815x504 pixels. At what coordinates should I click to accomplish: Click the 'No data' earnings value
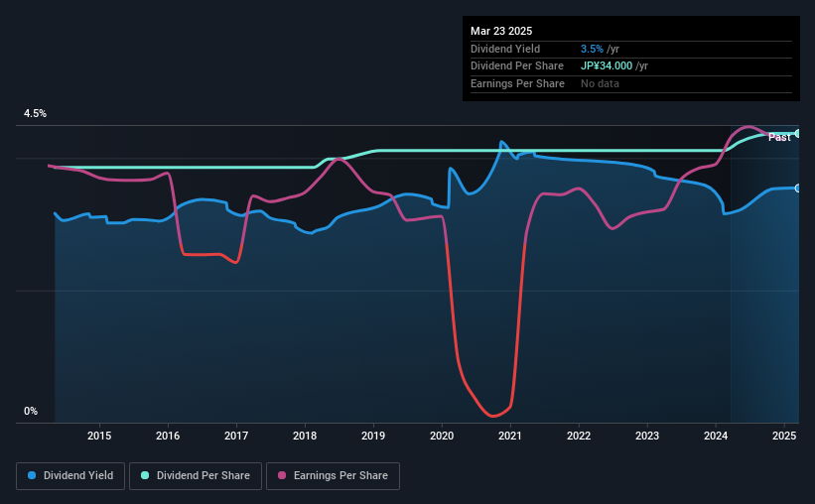pos(600,83)
